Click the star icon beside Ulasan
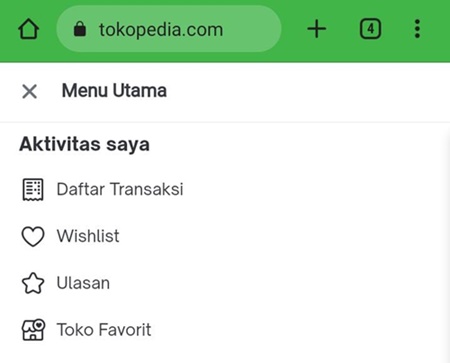This screenshot has width=450, height=363. 33,283
